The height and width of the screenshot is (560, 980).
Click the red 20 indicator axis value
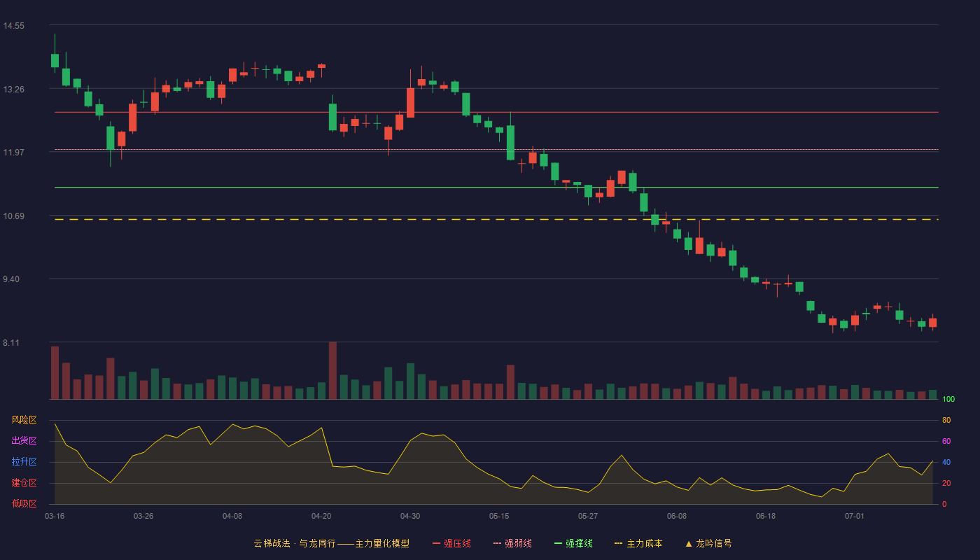tap(946, 483)
